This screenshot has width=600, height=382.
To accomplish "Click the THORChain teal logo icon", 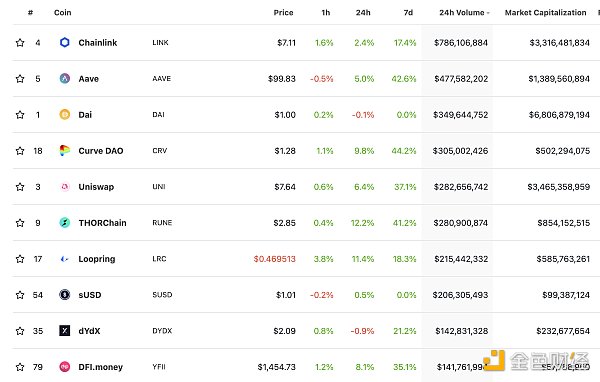I will (x=65, y=223).
